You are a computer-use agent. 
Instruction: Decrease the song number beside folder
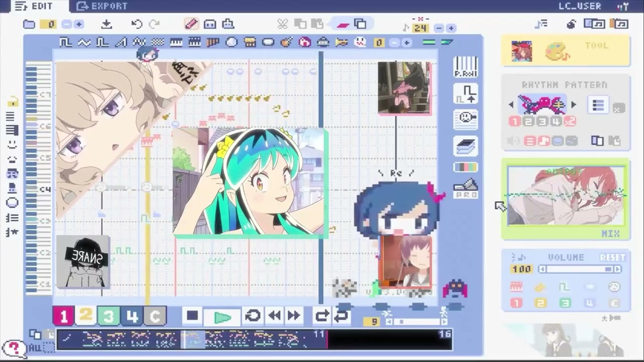click(x=67, y=24)
